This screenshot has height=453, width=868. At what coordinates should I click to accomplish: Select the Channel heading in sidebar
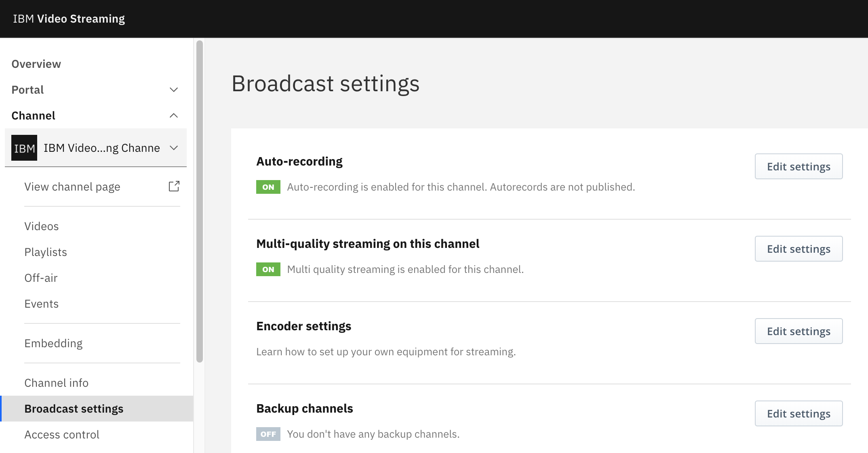click(33, 115)
